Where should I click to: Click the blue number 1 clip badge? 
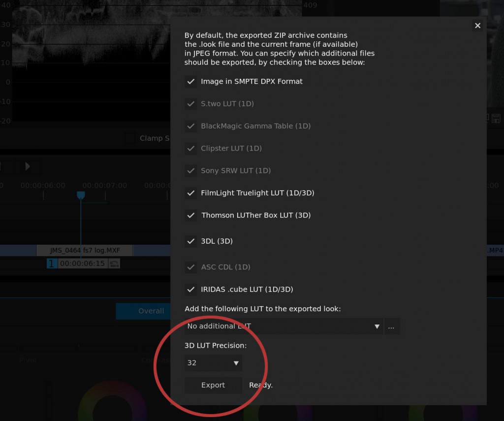pos(52,264)
